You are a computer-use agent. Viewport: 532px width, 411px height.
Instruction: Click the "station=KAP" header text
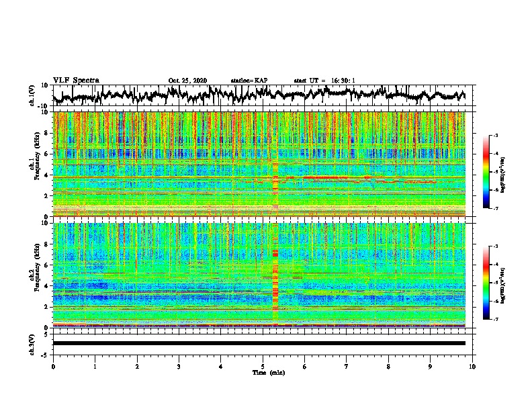point(249,81)
